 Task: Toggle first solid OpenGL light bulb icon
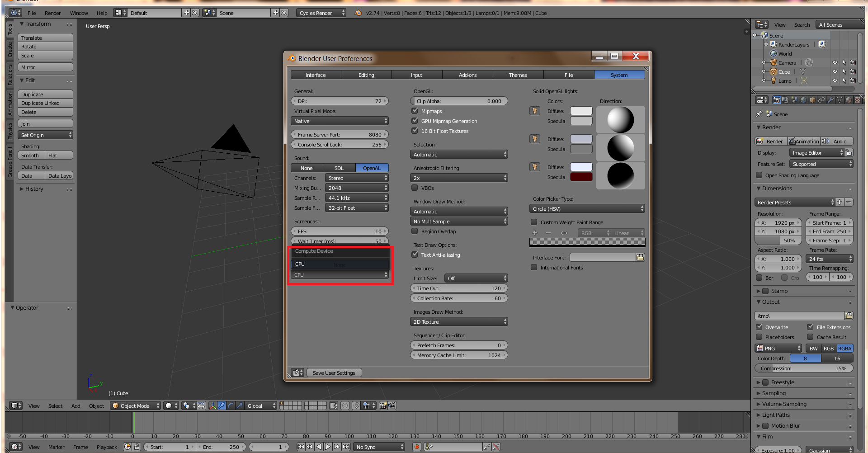(535, 111)
